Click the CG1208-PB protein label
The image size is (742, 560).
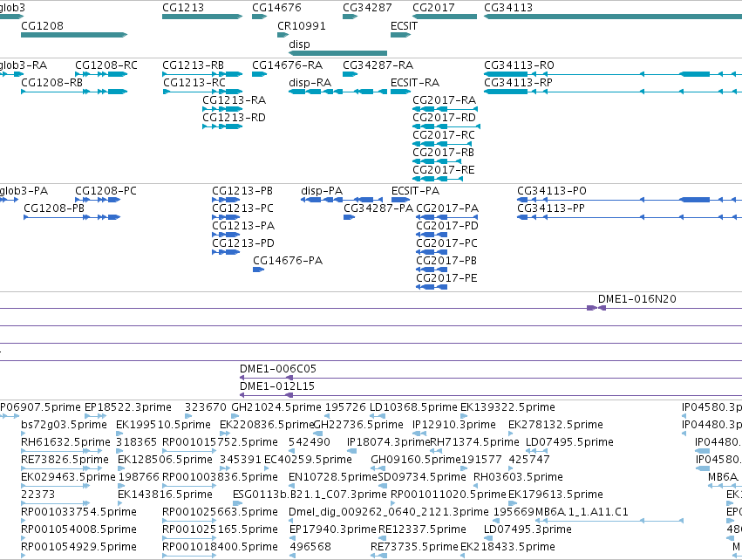pyautogui.click(x=54, y=208)
